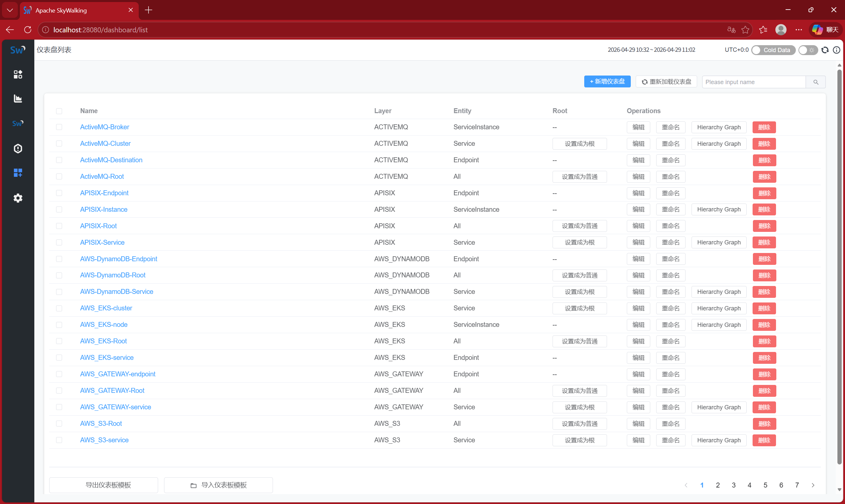This screenshot has width=845, height=504.
Task: Check the APISIX-Service row checkbox
Action: pyautogui.click(x=59, y=242)
